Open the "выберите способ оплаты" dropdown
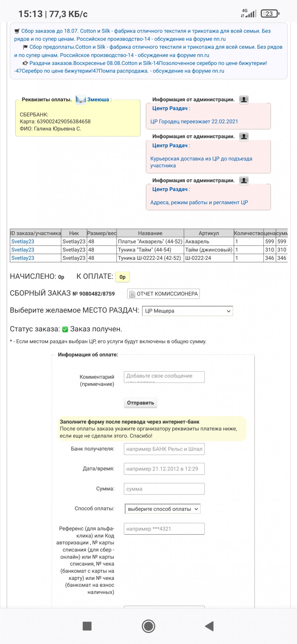The image size is (297, 644). (162, 509)
